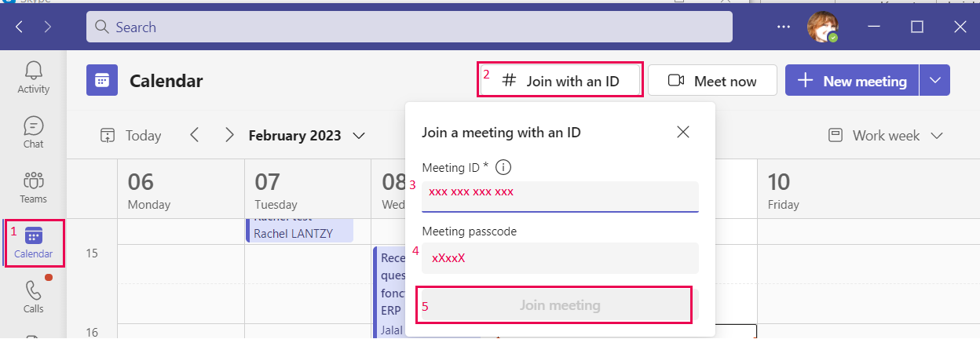Open the Activity feed
The height and width of the screenshot is (339, 980).
point(33,77)
